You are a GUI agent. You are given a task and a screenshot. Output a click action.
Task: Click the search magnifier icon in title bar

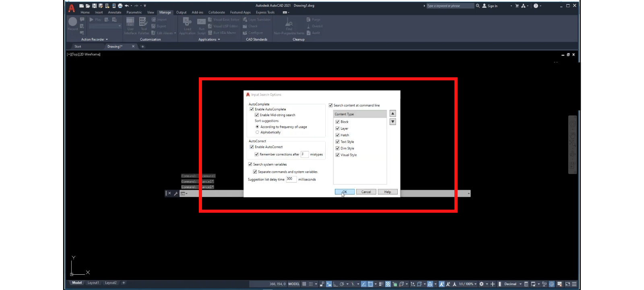[x=478, y=6]
